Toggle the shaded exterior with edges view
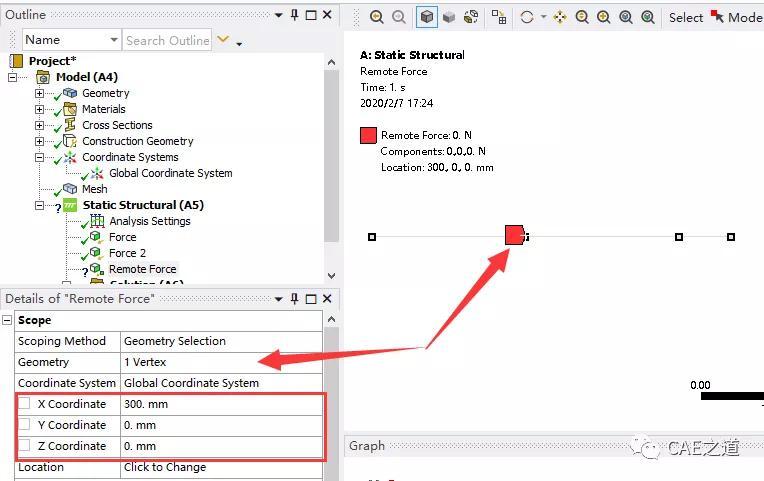This screenshot has height=481, width=764. point(426,17)
